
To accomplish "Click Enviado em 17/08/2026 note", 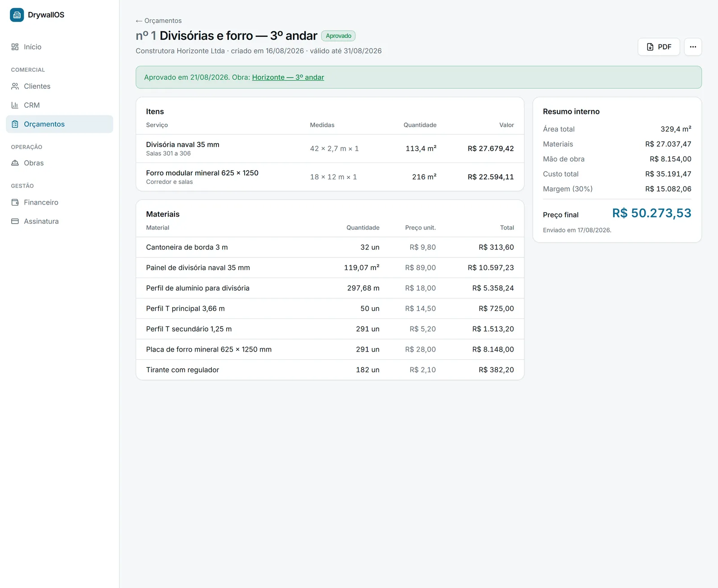I will [577, 230].
